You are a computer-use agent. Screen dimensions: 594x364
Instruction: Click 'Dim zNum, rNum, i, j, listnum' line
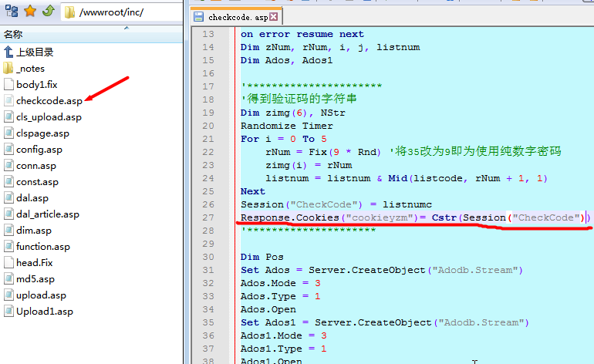pos(330,47)
